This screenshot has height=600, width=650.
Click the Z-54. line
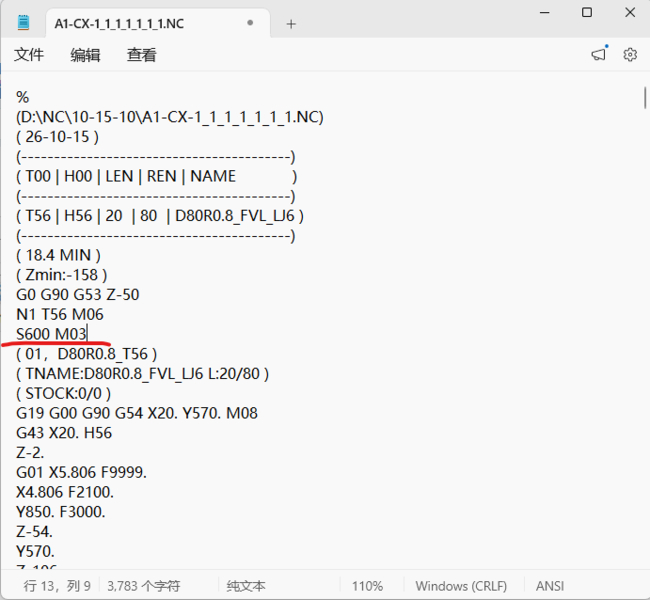click(34, 532)
